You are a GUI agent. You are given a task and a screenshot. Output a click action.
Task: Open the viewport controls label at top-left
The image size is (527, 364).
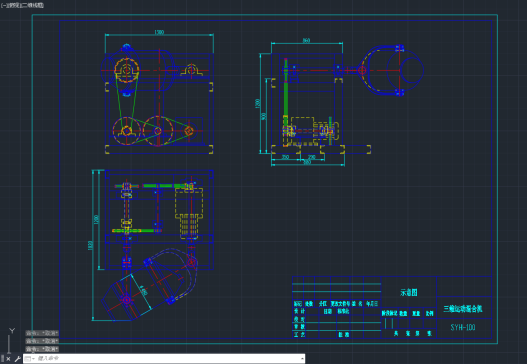pyautogui.click(x=22, y=5)
